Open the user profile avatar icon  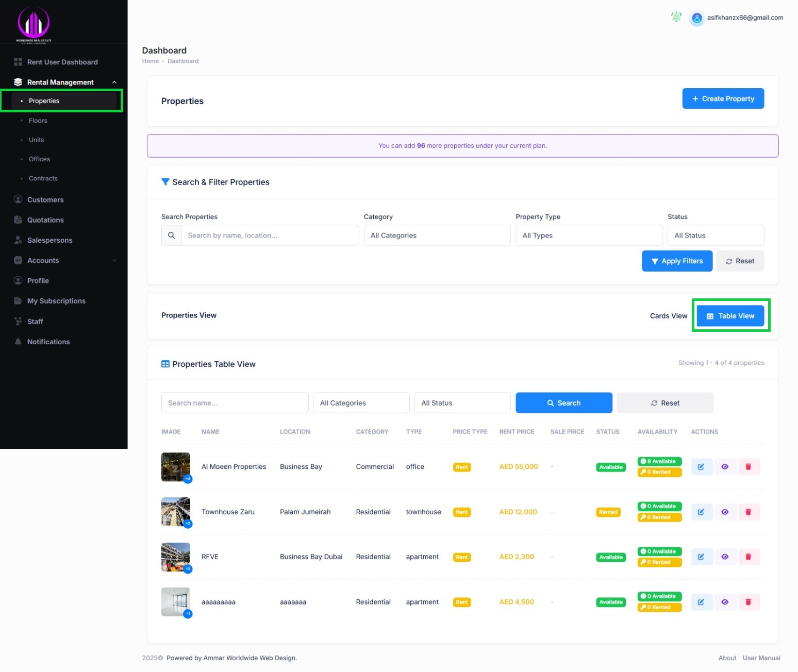click(x=696, y=18)
